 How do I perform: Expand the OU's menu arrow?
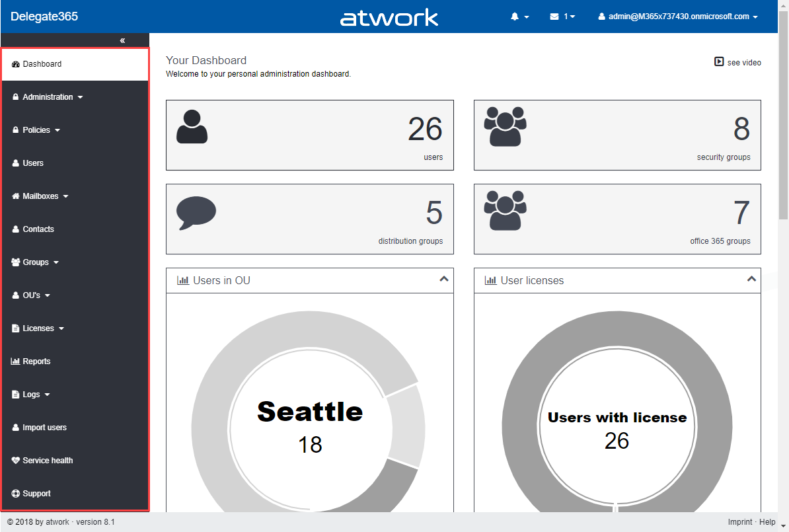pos(48,295)
